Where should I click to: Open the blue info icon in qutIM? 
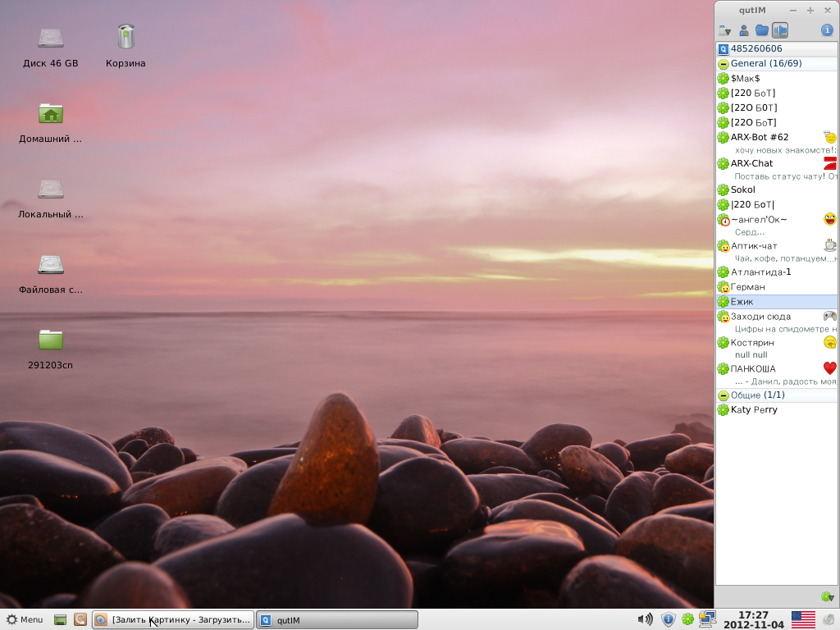tap(827, 30)
